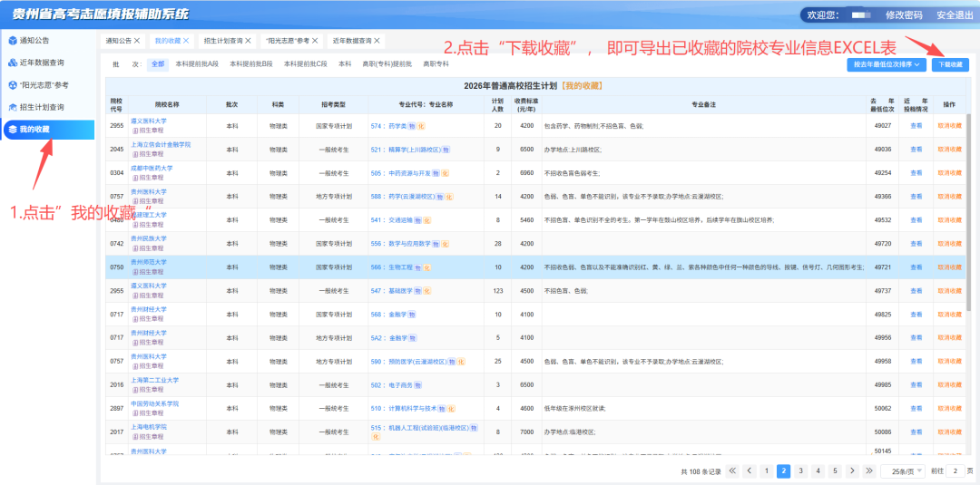
Task: Close the 近年数据查询 tab
Action: pos(376,41)
